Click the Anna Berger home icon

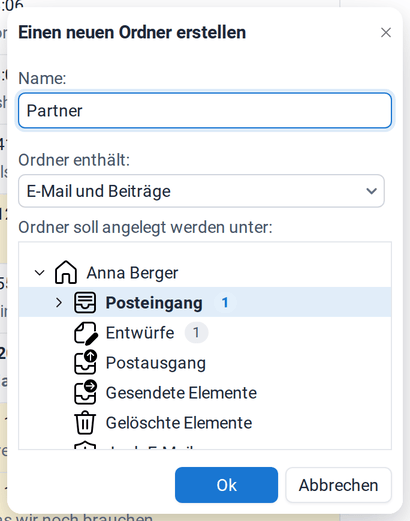[x=66, y=272]
